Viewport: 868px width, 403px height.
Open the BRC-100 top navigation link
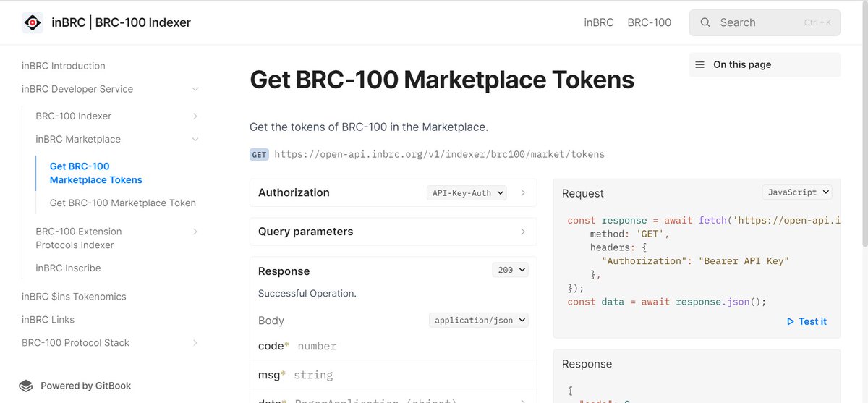(x=650, y=22)
